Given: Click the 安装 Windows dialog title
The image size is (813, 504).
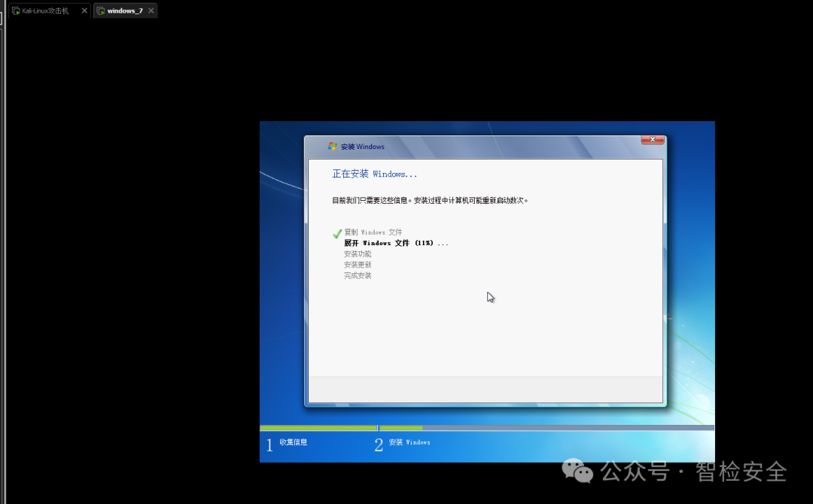Looking at the screenshot, I should (x=362, y=147).
